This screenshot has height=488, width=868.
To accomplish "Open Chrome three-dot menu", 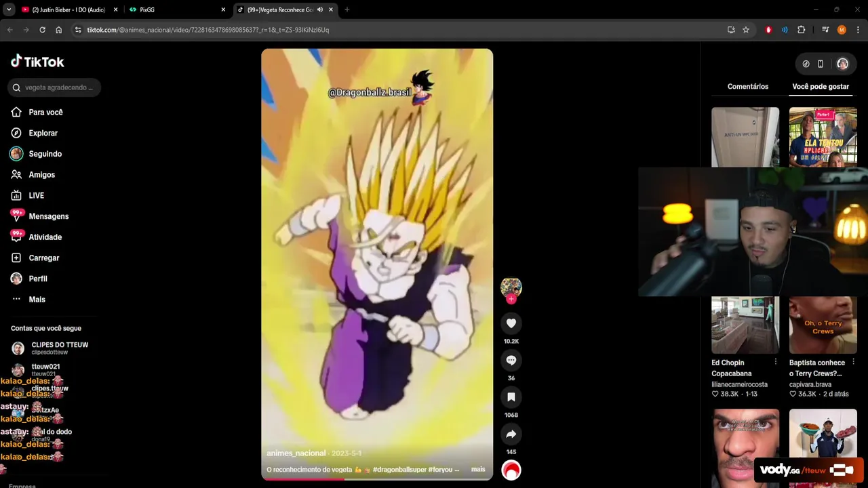I will [x=857, y=30].
